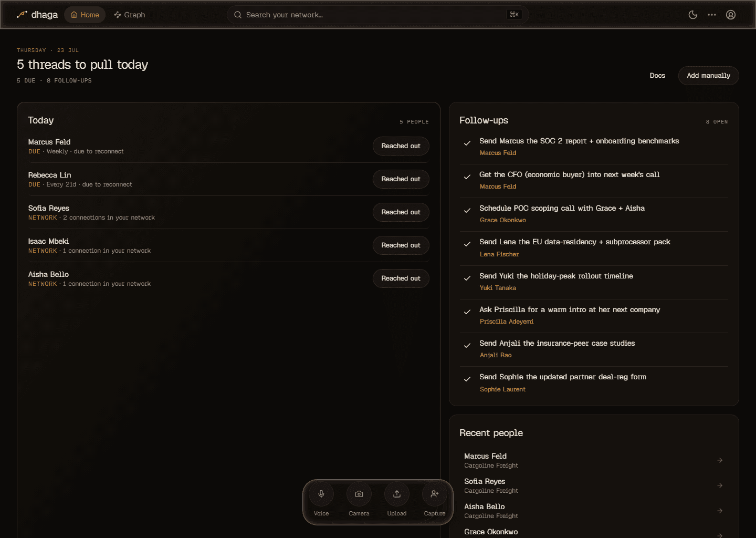The image size is (756, 538).
Task: Select Marcus Feld name in Today list
Action: (x=49, y=142)
